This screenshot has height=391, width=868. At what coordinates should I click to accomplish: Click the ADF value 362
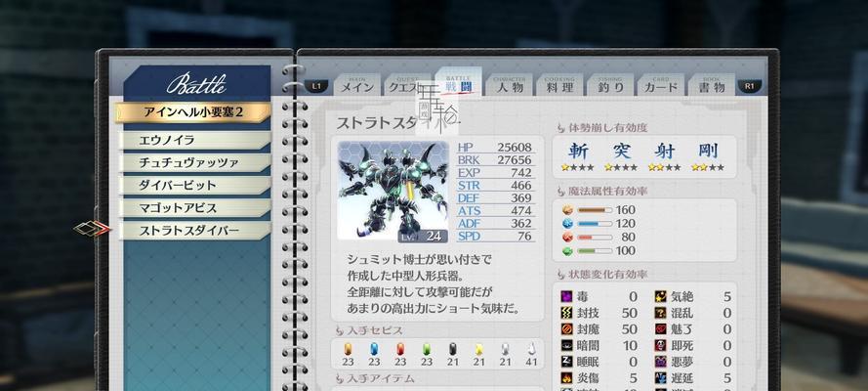[521, 224]
